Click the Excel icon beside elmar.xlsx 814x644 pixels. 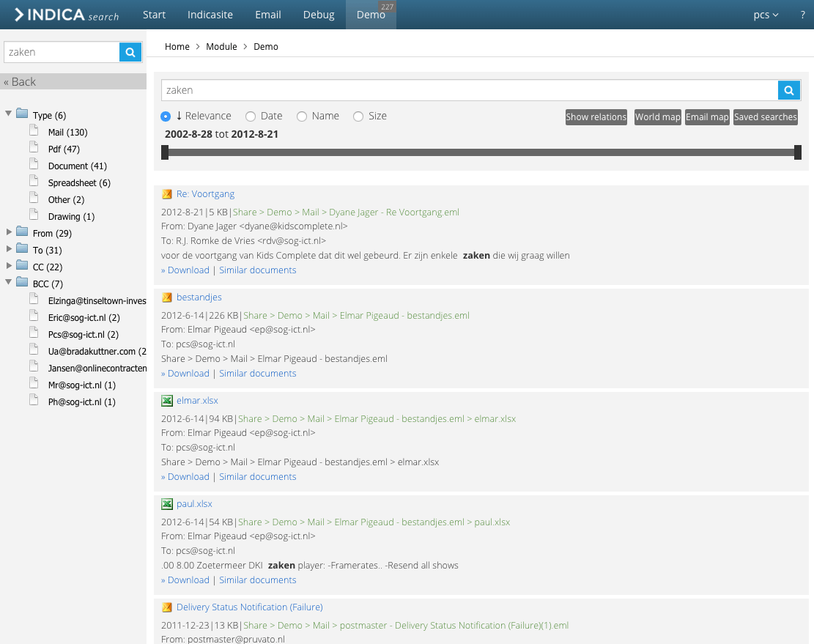point(167,401)
